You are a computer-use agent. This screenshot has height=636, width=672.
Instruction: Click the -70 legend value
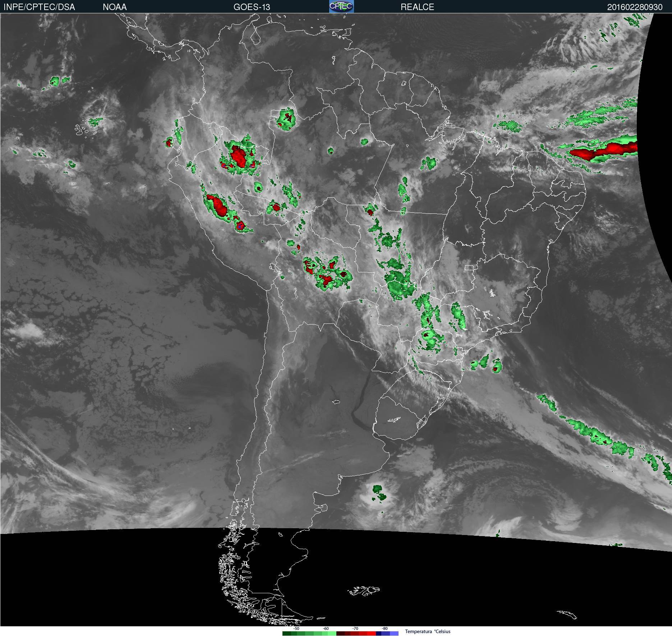(x=355, y=628)
